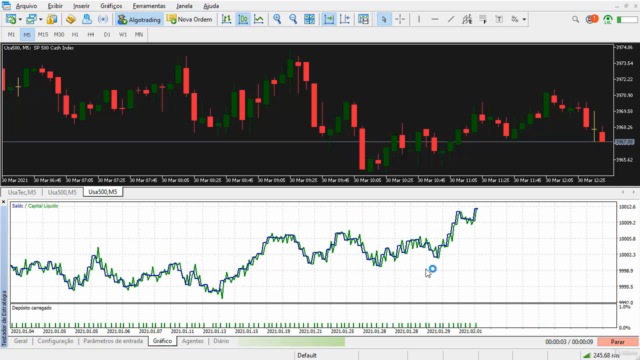This screenshot has width=640, height=360.
Task: Click the shapes and objects icon
Action: pos(515,19)
